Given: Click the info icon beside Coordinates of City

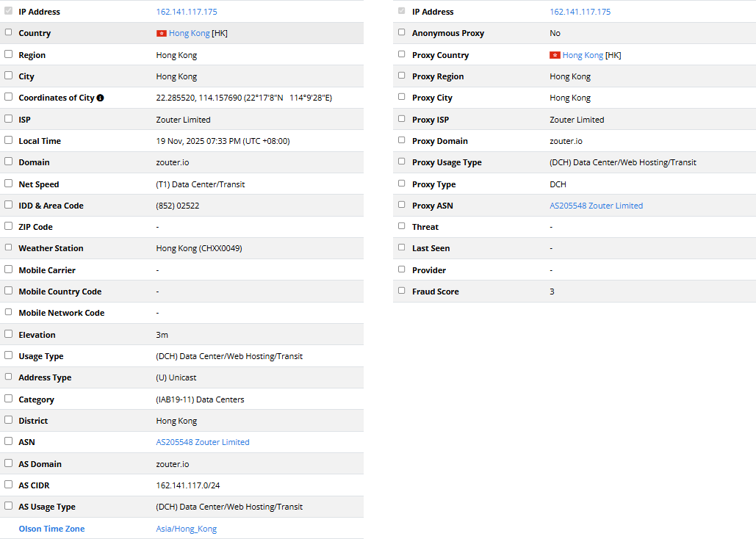Looking at the screenshot, I should (x=100, y=98).
